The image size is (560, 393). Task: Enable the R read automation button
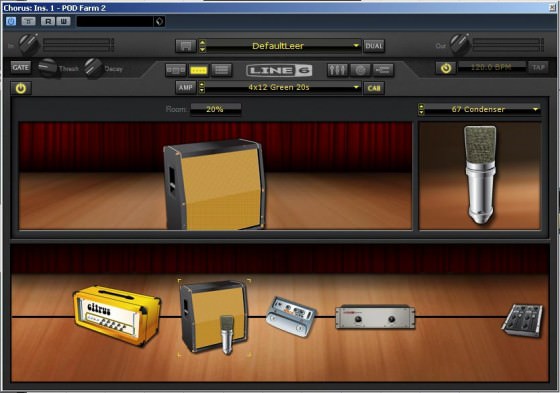(48, 21)
